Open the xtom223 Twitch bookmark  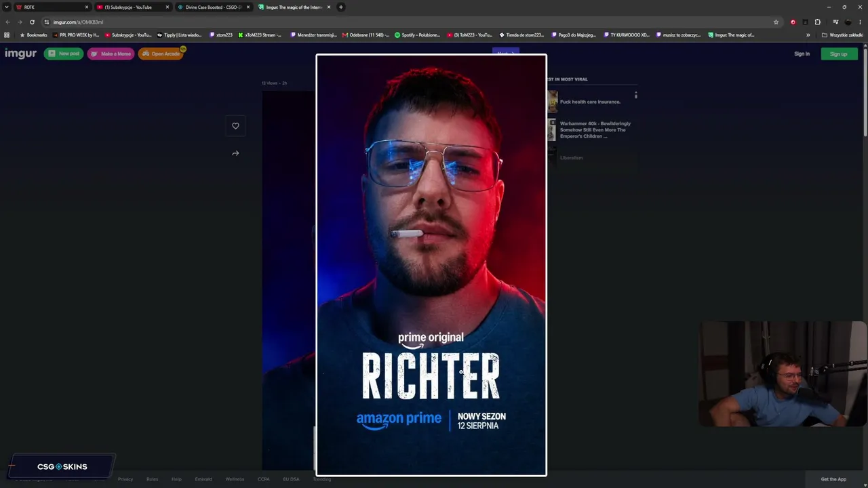(221, 35)
